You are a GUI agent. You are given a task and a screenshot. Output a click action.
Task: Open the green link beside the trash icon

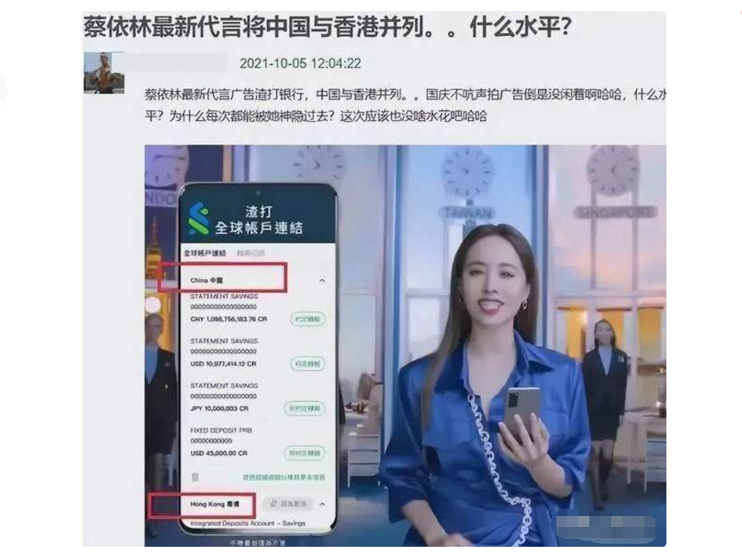click(284, 477)
